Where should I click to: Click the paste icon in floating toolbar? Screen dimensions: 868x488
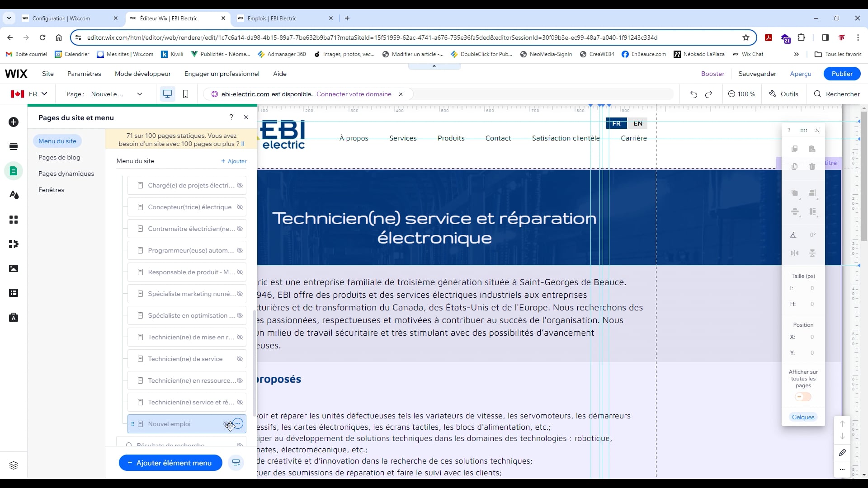pos(812,149)
